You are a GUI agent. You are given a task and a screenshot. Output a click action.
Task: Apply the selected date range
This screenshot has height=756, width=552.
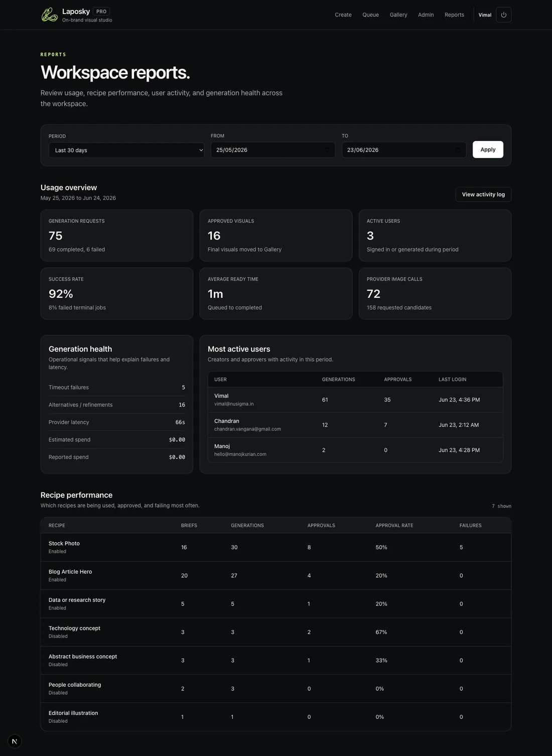click(x=488, y=150)
